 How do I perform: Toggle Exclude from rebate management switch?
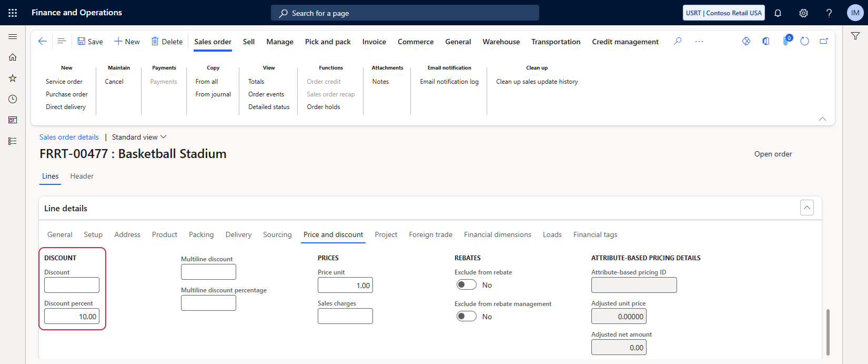(466, 317)
